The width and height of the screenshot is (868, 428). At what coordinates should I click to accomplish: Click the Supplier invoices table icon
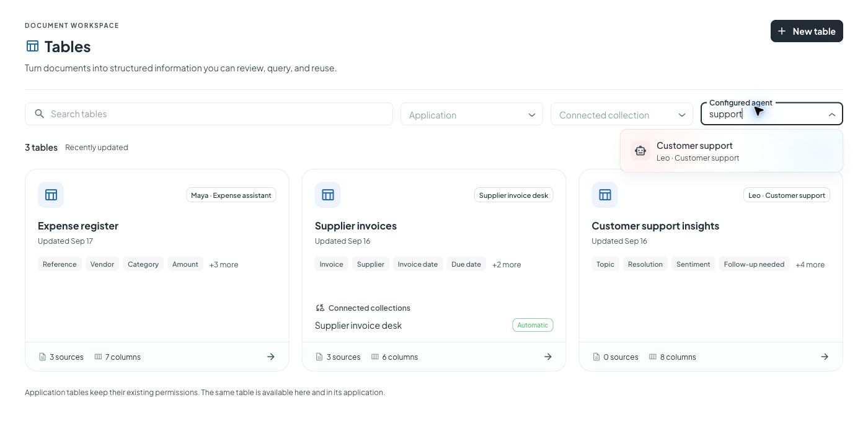click(x=328, y=195)
